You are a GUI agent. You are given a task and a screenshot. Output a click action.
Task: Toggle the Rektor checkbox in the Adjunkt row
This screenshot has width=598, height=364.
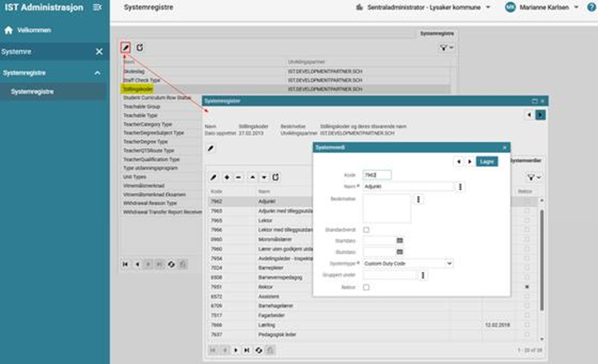coord(526,202)
